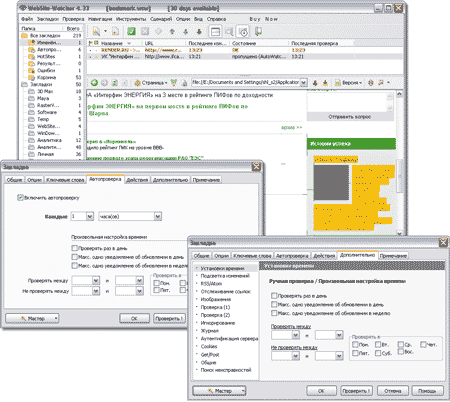
Task: Click the green checkmark check-bookmarks toolbar icon
Action: click(131, 31)
